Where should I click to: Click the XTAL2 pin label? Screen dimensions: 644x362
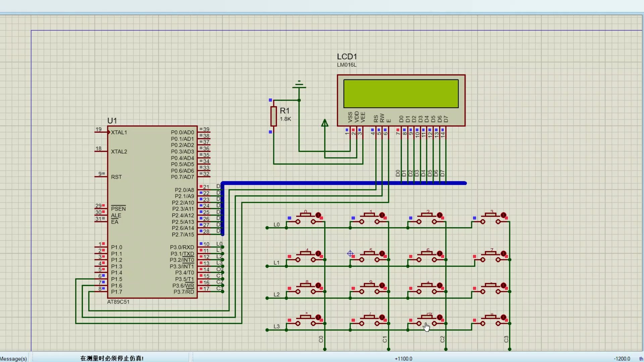(x=119, y=152)
